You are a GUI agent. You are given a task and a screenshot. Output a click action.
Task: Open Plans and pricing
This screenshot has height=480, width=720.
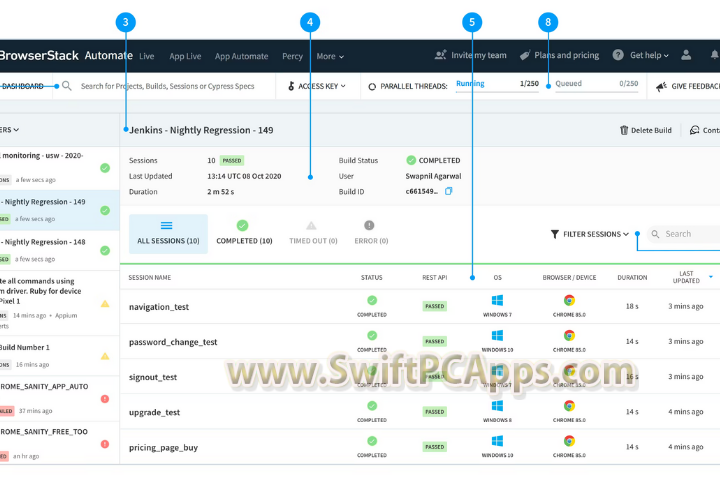(559, 55)
